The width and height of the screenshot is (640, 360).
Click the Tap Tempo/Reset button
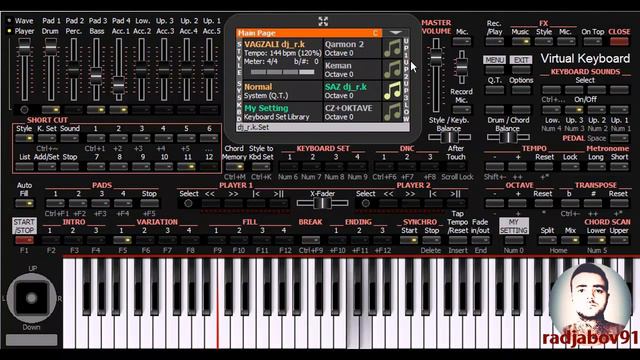coord(457,240)
